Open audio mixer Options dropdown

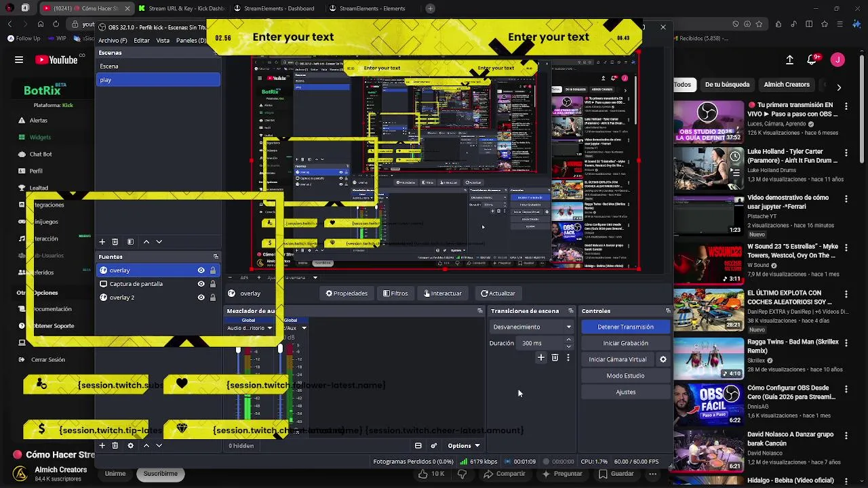pos(464,445)
